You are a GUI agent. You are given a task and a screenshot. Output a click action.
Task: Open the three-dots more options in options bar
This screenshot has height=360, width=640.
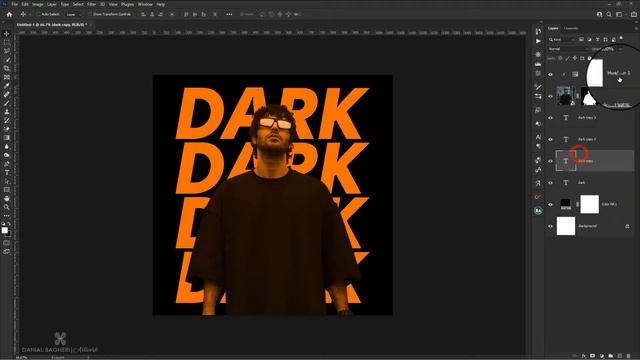pos(229,14)
